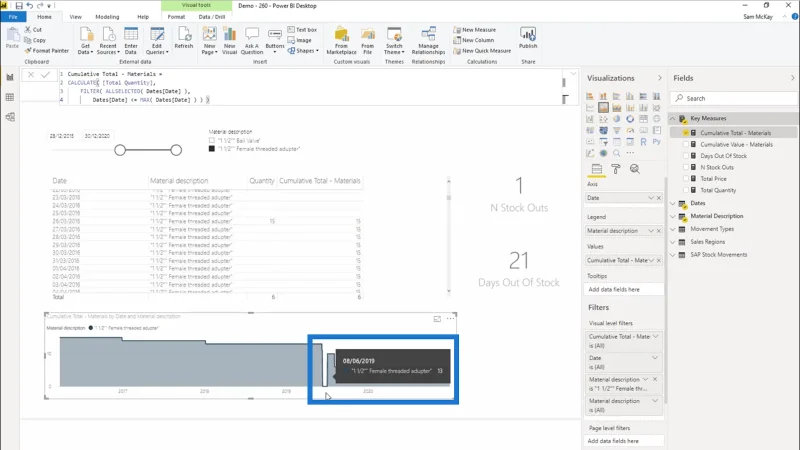Screen dimensions: 800x450
Task: Expand the Movement Types table
Action: coord(673,229)
